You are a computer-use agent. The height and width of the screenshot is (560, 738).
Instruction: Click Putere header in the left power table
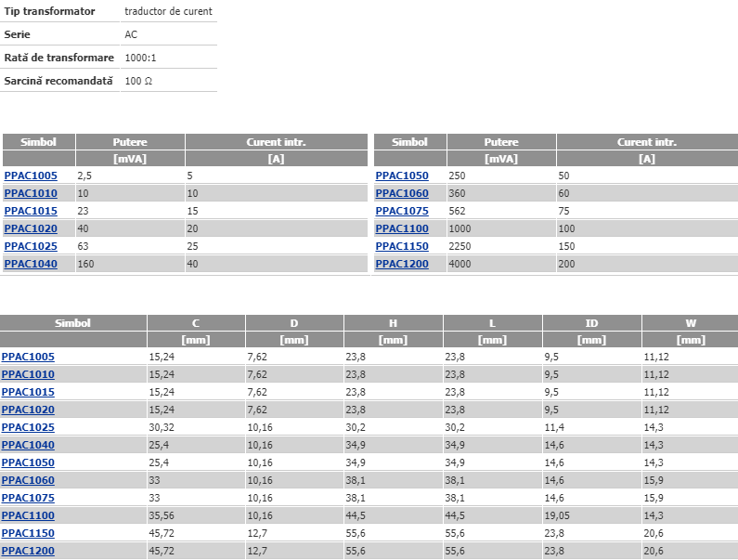coord(130,142)
